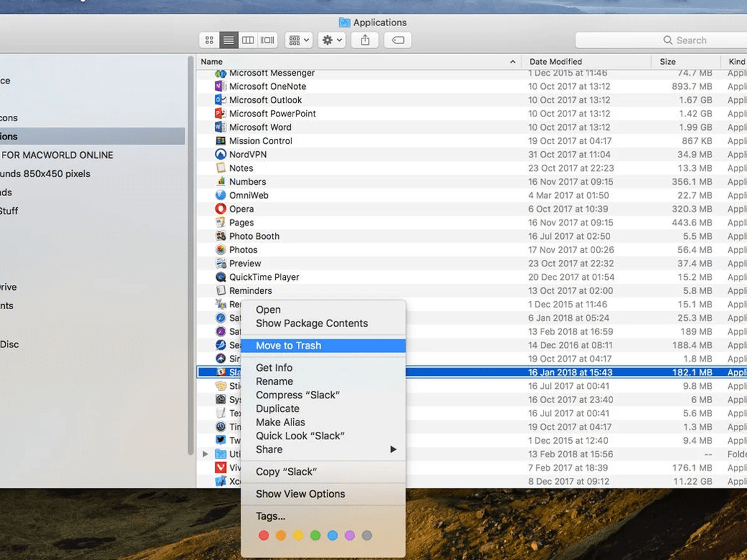
Task: Click inside the Search field
Action: (685, 40)
